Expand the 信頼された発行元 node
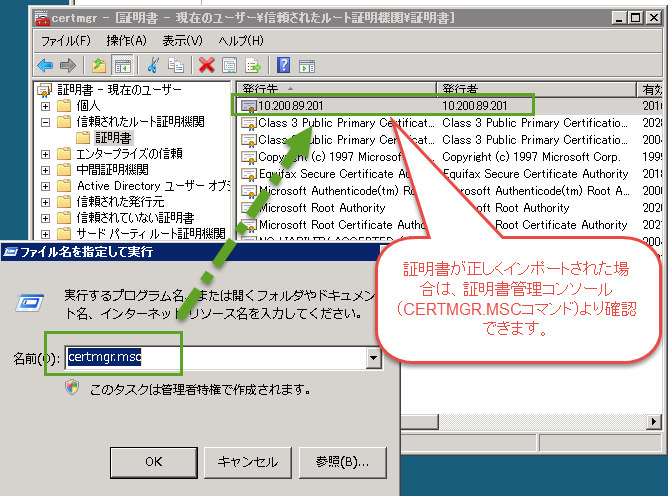 point(45,202)
